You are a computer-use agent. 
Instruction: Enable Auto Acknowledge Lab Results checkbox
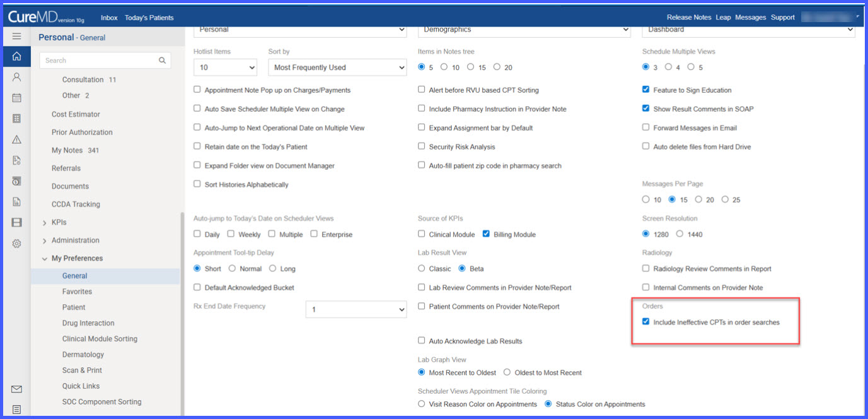421,341
